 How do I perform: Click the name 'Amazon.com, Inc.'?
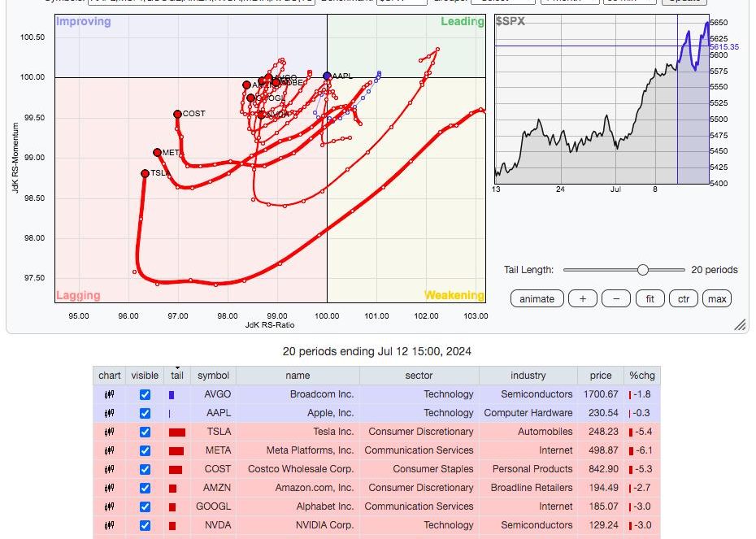click(x=315, y=488)
